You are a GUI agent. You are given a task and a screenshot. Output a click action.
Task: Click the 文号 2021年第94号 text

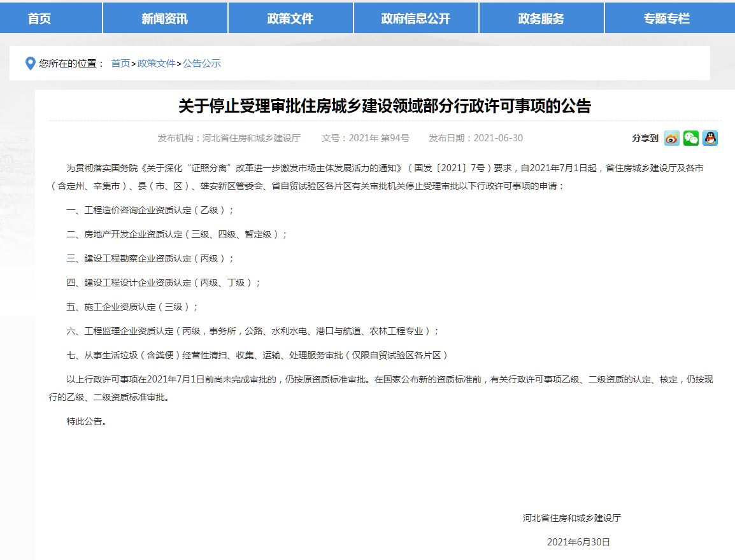[365, 138]
